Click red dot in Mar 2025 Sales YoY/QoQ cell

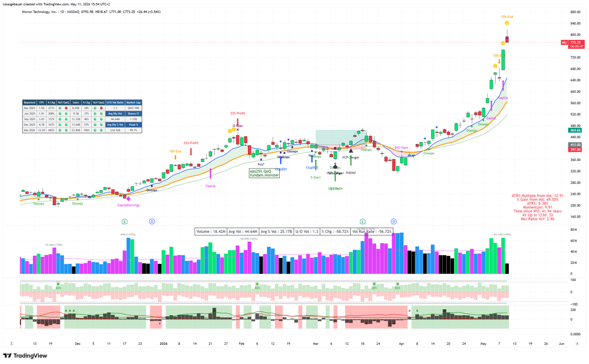click(x=101, y=108)
